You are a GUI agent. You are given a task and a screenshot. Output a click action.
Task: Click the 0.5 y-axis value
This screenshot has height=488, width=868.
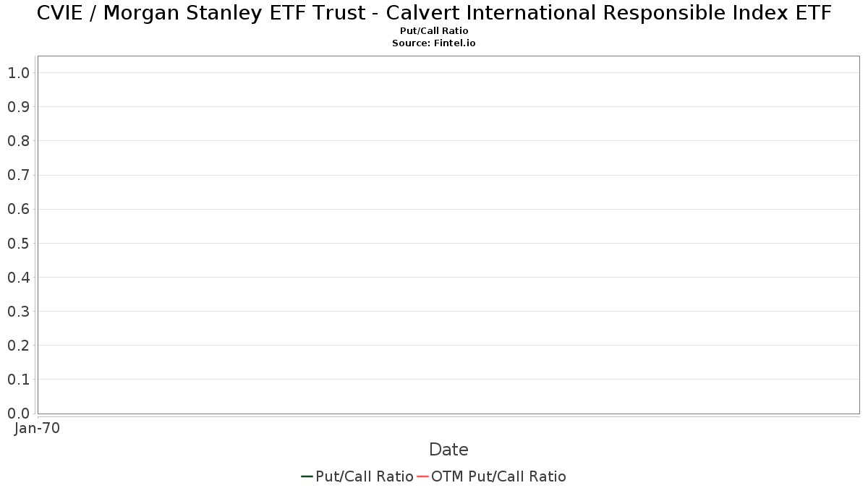click(18, 243)
